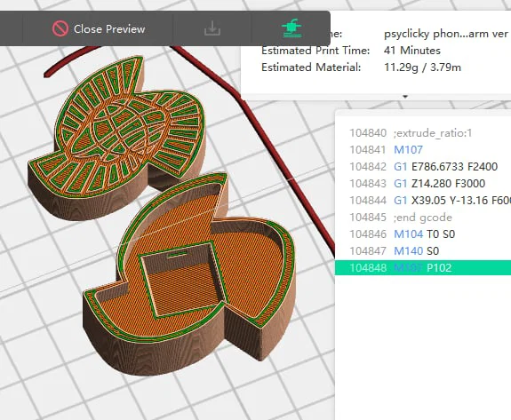
Task: Select gcode line 104841 M107
Action: coord(423,150)
